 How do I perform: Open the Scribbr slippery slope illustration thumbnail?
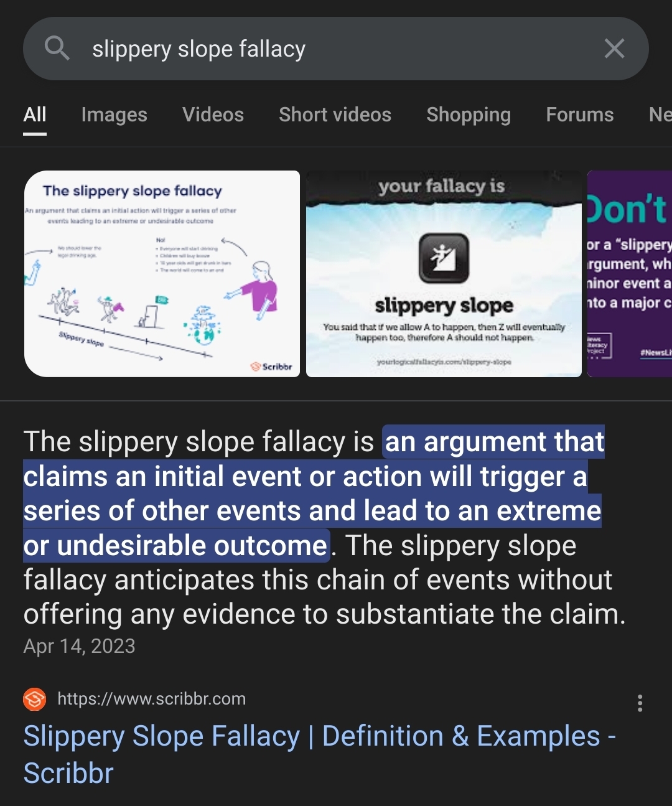(162, 274)
